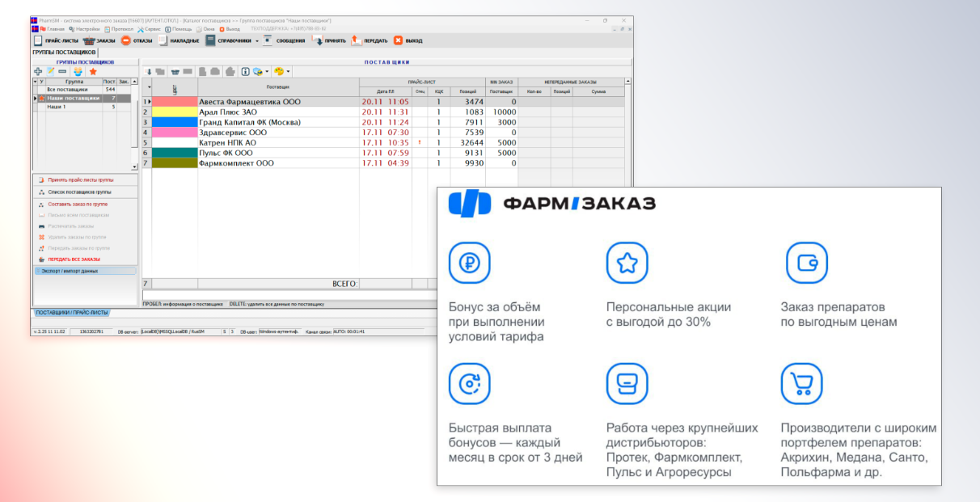Screen dimensions: 980x502
Task: Open the СПРАВОЧНИКИ dropdown arrow
Action: pos(257,40)
